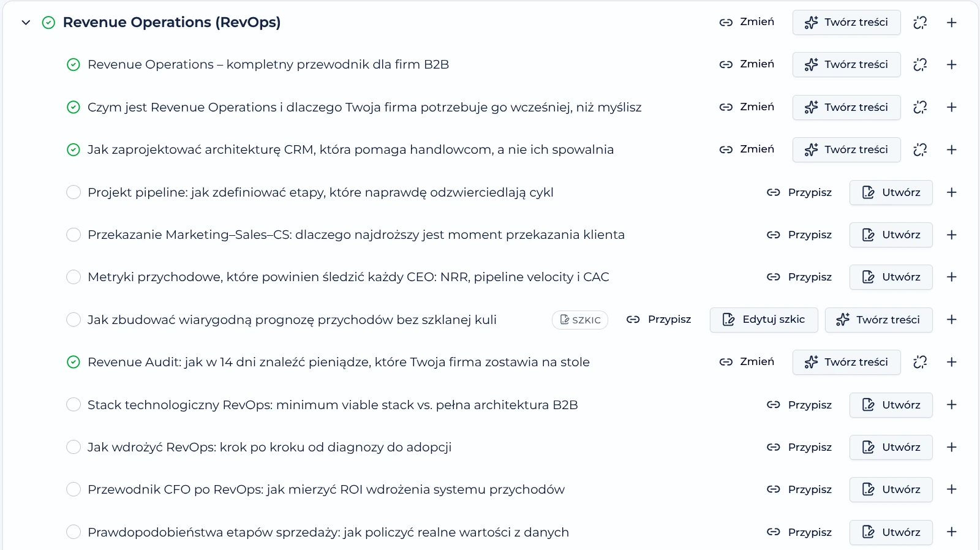Open Edytuj szkic for the forecast article

(764, 320)
